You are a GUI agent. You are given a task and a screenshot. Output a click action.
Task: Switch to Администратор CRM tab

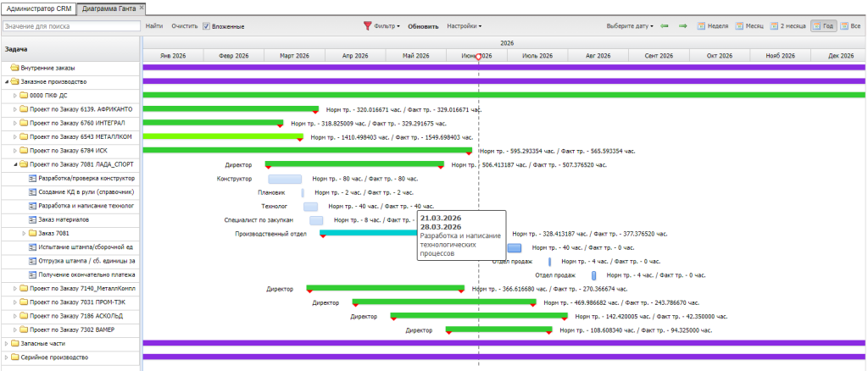coord(38,8)
